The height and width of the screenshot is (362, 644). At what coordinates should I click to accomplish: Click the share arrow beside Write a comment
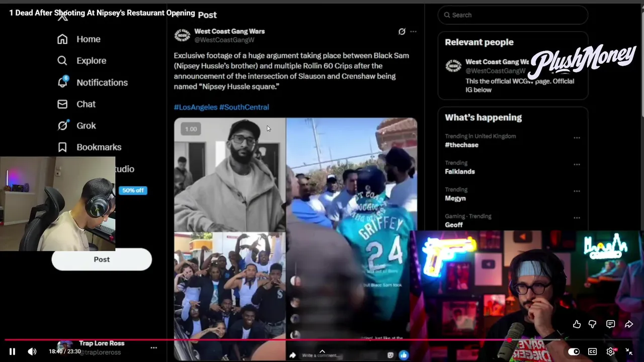(292, 355)
